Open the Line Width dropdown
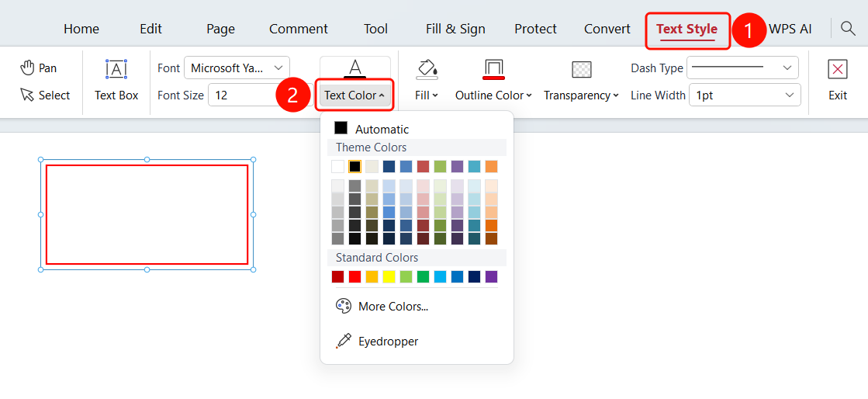 click(x=745, y=95)
